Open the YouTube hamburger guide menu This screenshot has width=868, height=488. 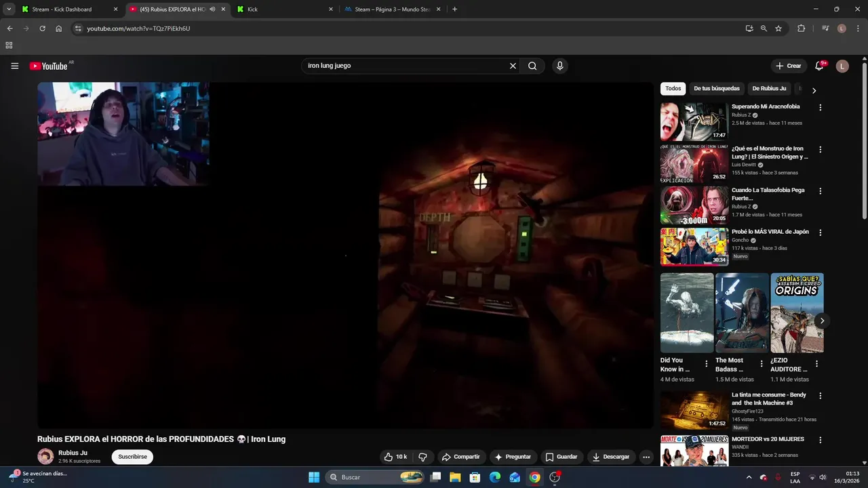click(14, 66)
